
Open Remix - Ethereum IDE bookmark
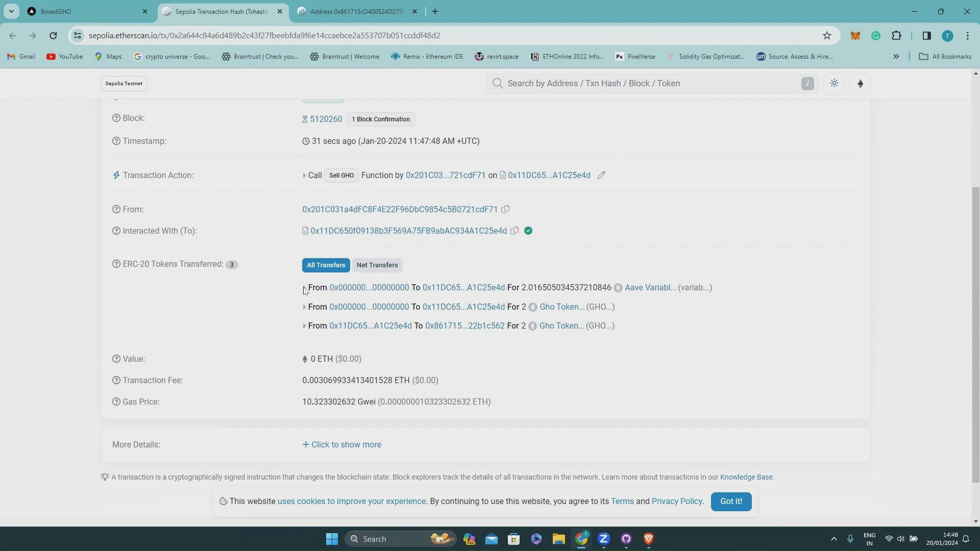click(427, 57)
